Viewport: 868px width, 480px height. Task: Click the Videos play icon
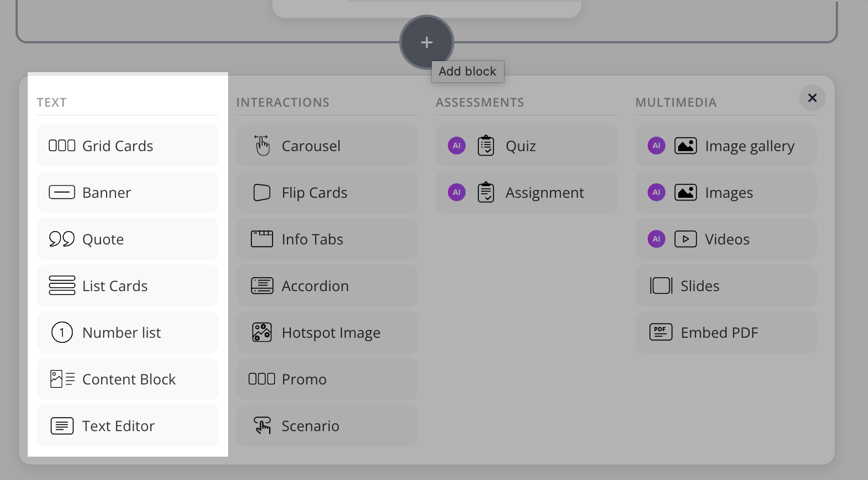(685, 239)
